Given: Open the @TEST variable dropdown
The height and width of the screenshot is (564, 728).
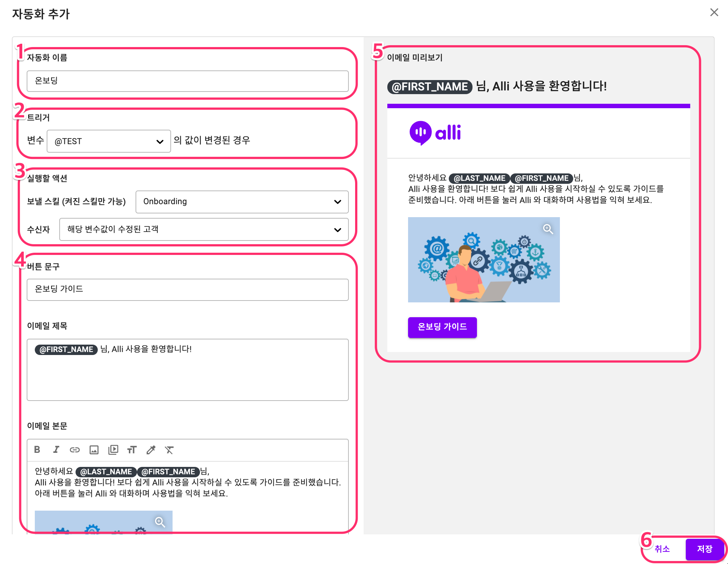Looking at the screenshot, I should [109, 141].
